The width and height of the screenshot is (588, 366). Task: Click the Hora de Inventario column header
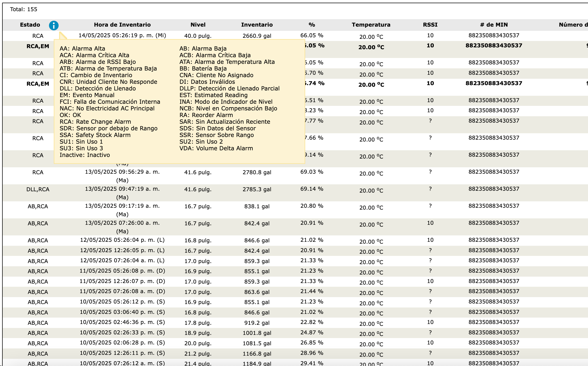click(x=122, y=25)
